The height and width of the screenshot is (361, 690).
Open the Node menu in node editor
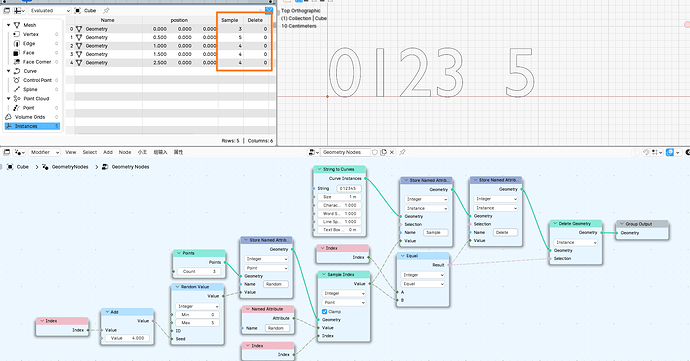[125, 152]
